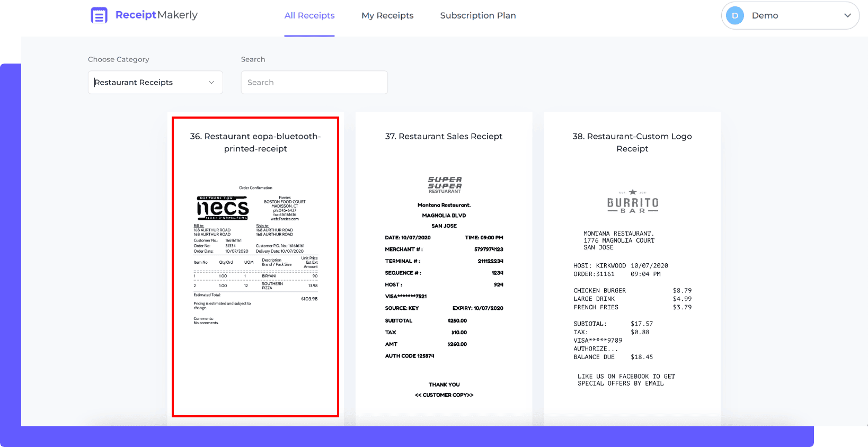Expand the Demo account dropdown chevron
Screen dimensions: 868x447
847,15
